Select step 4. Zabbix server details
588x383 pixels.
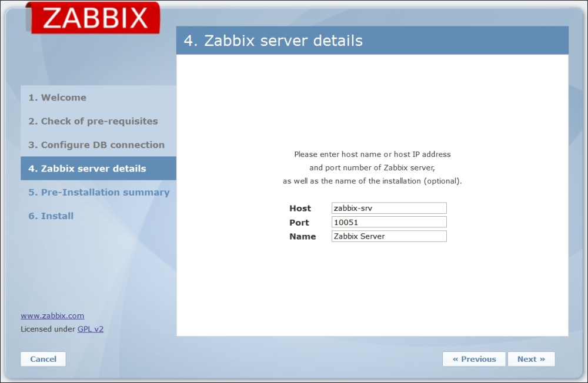pos(98,168)
